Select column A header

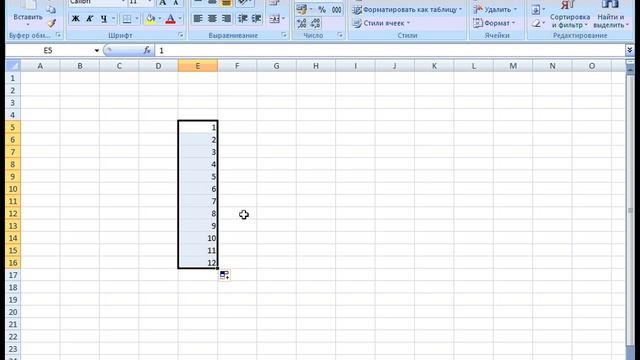tap(40, 66)
